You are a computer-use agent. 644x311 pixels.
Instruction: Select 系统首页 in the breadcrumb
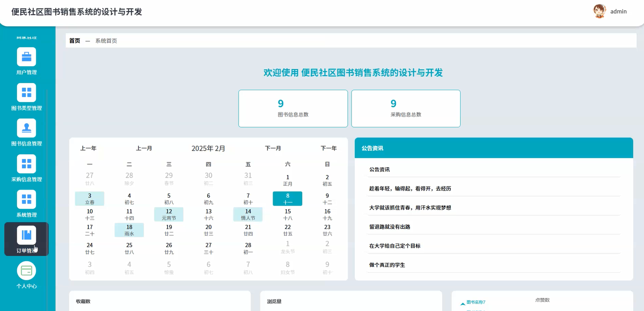click(106, 40)
